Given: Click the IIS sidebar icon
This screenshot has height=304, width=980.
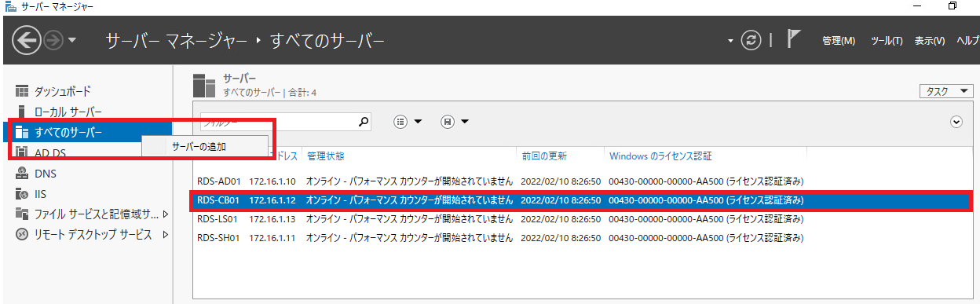Looking at the screenshot, I should coord(22,193).
